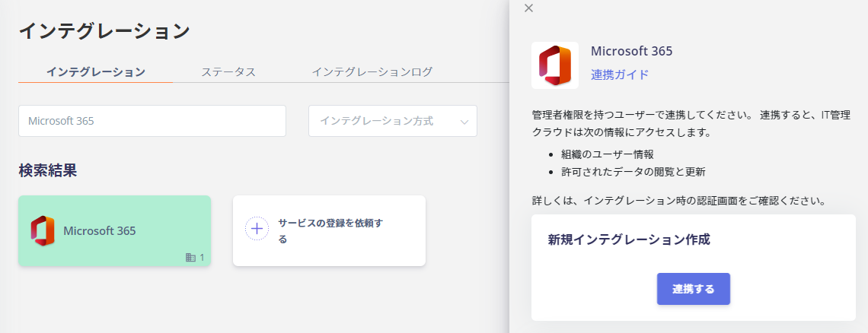Close the Microsoft 365 side panel

pyautogui.click(x=528, y=8)
